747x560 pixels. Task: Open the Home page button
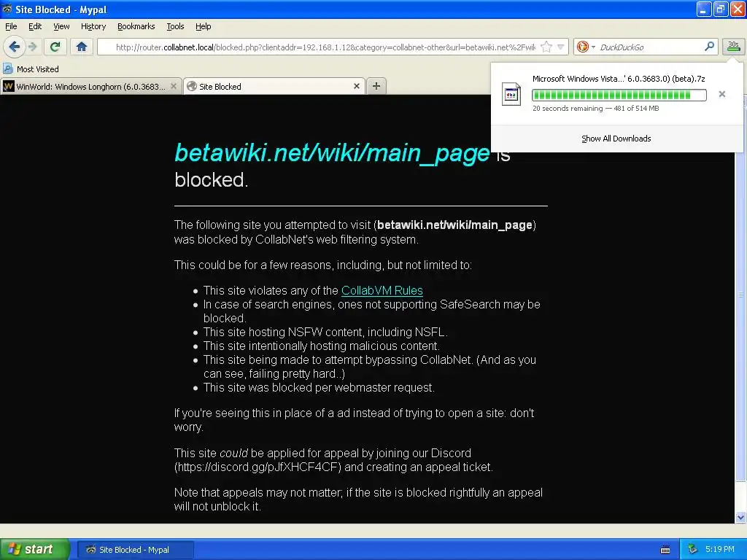click(82, 47)
